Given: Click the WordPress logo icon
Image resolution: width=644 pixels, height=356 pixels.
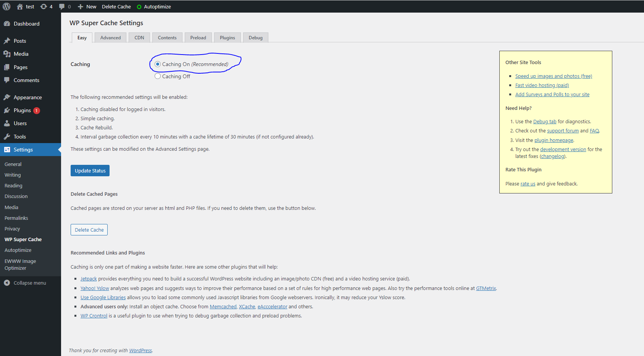Looking at the screenshot, I should (6, 6).
